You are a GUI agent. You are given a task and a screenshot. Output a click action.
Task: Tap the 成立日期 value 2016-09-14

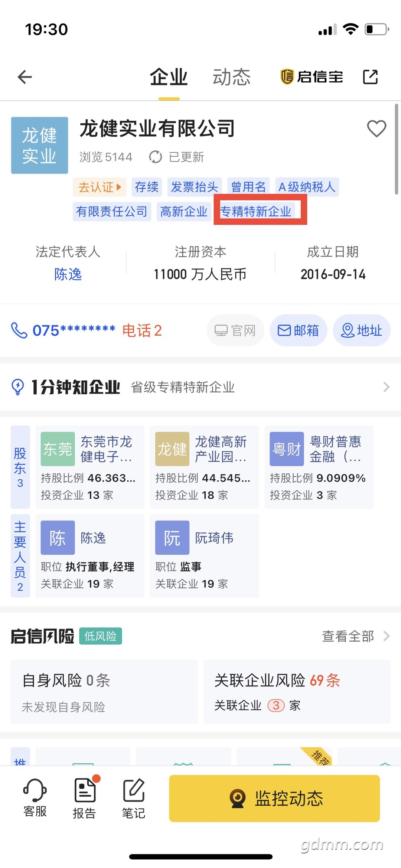tap(333, 274)
